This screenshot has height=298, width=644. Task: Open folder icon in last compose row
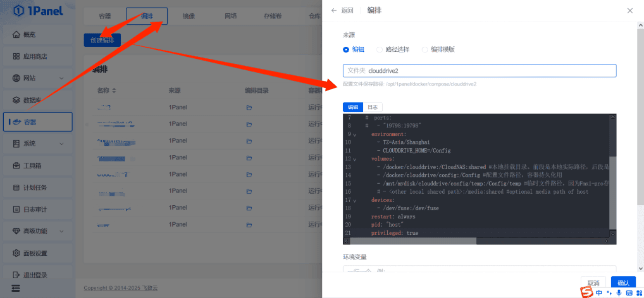(249, 225)
